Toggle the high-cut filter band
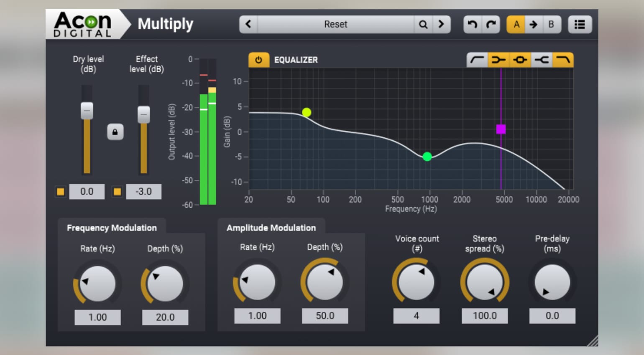 (563, 60)
